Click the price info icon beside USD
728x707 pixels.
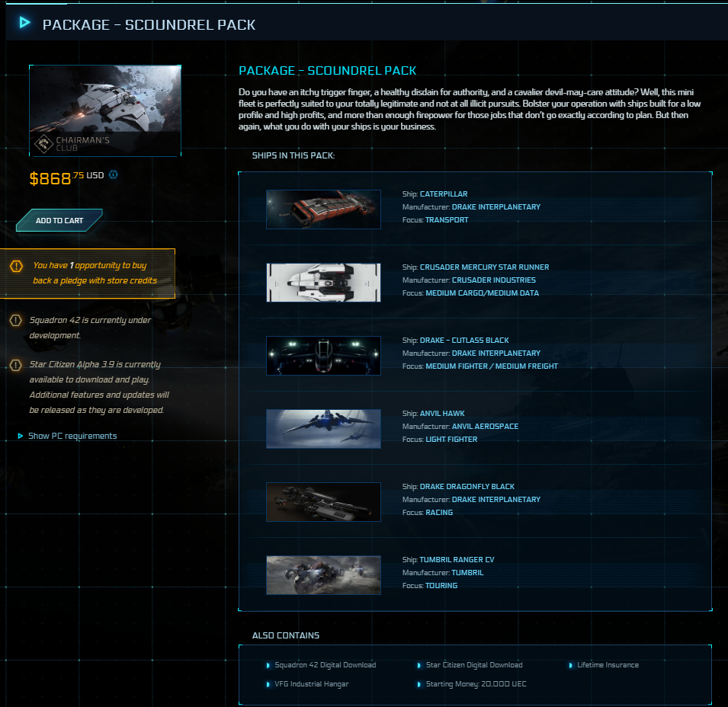[114, 174]
